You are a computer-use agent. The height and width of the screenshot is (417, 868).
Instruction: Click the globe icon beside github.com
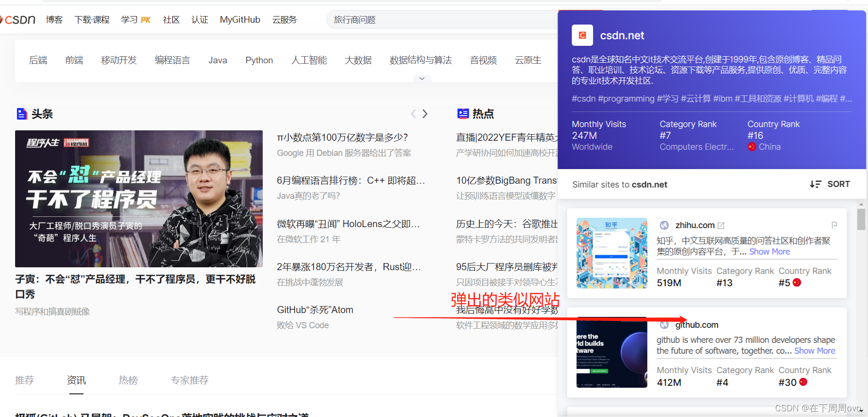664,325
